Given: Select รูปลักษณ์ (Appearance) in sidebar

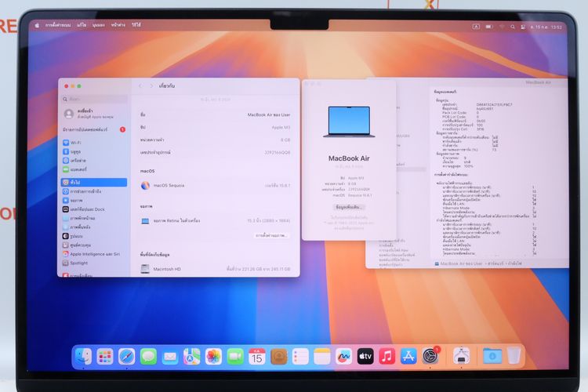Looking at the screenshot, I should [x=94, y=236].
